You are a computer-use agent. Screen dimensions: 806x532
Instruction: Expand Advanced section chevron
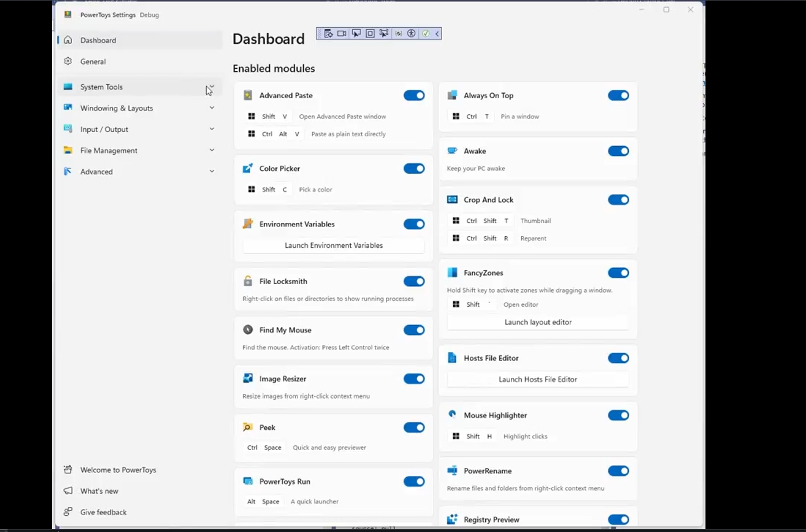(x=211, y=172)
